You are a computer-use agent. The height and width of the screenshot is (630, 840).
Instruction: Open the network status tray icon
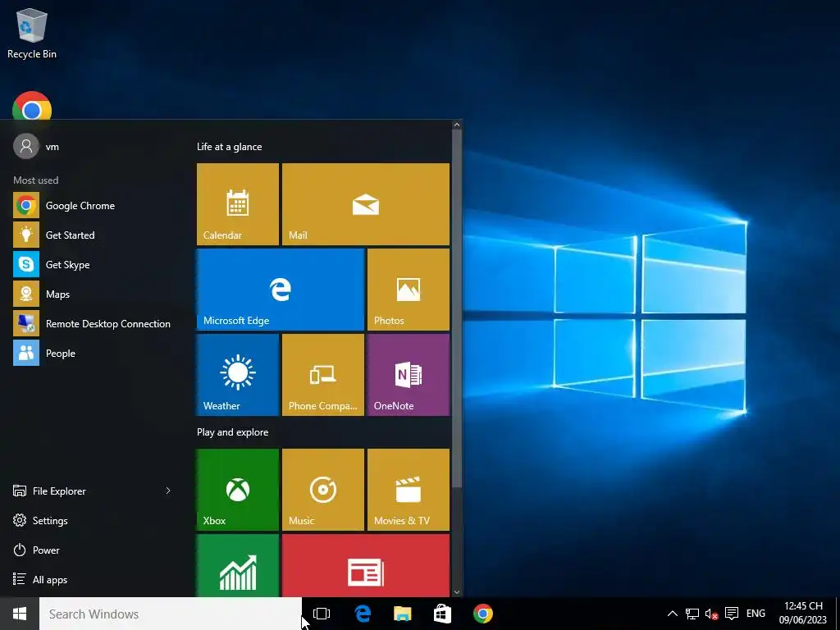(692, 614)
